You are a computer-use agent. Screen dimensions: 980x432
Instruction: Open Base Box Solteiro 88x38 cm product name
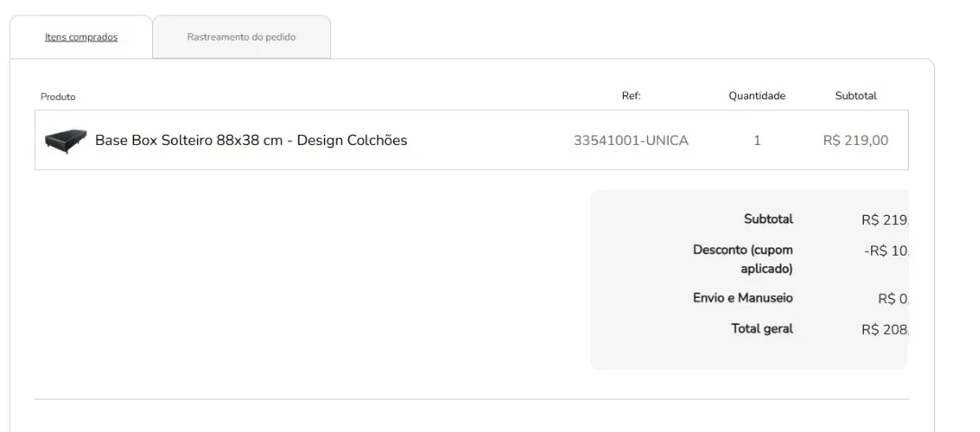[x=251, y=140]
